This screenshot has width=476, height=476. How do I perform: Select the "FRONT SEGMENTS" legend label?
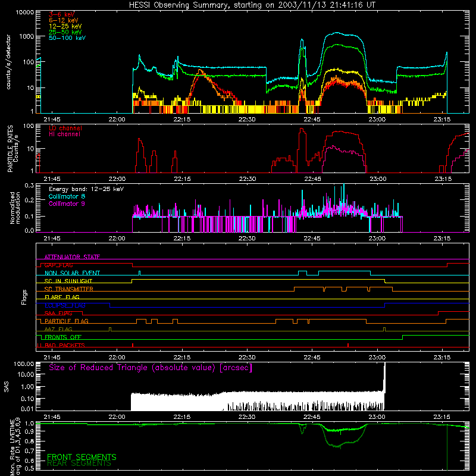point(82,457)
